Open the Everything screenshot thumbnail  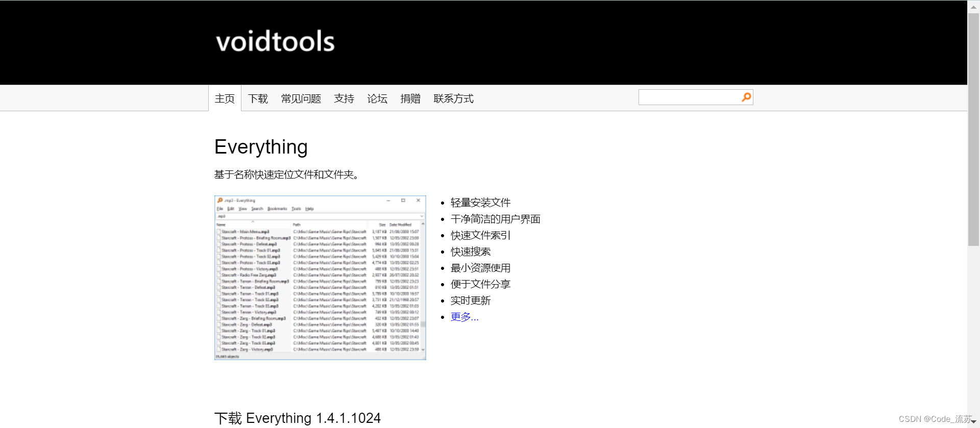[320, 278]
